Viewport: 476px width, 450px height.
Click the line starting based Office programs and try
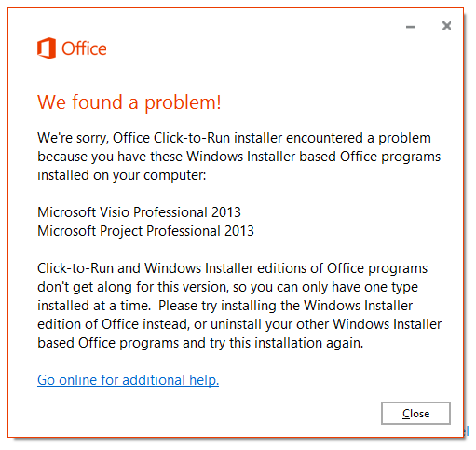[200, 343]
